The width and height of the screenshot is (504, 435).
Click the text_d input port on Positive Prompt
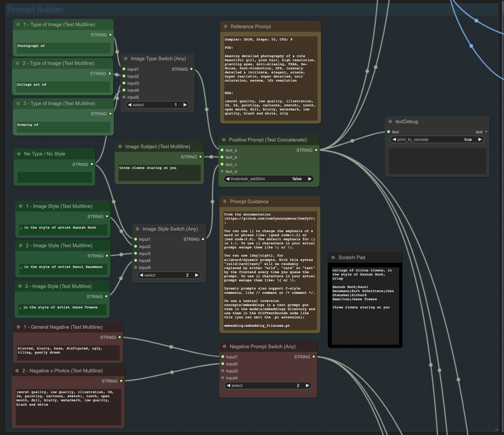(x=222, y=171)
